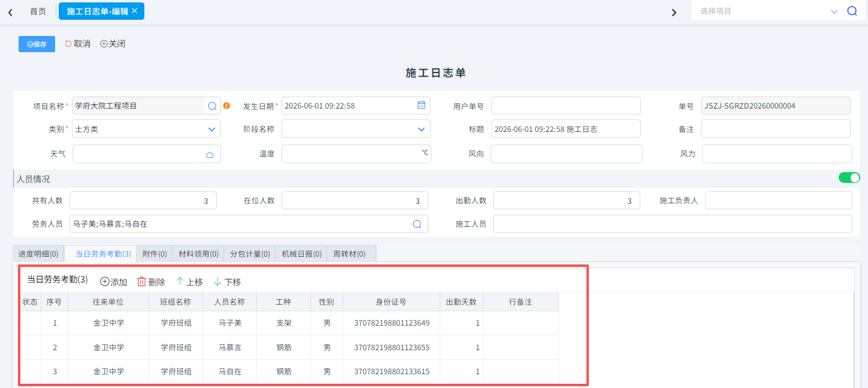Expand the 类别 dropdown

211,129
